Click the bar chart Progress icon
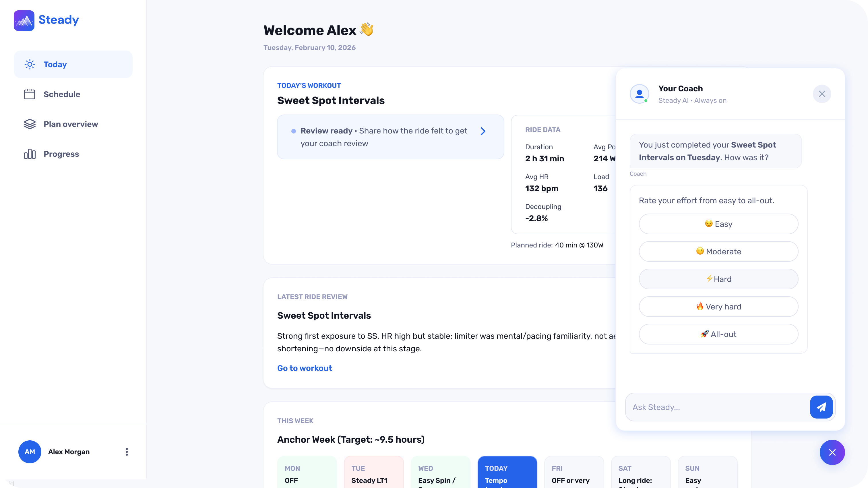 click(30, 154)
